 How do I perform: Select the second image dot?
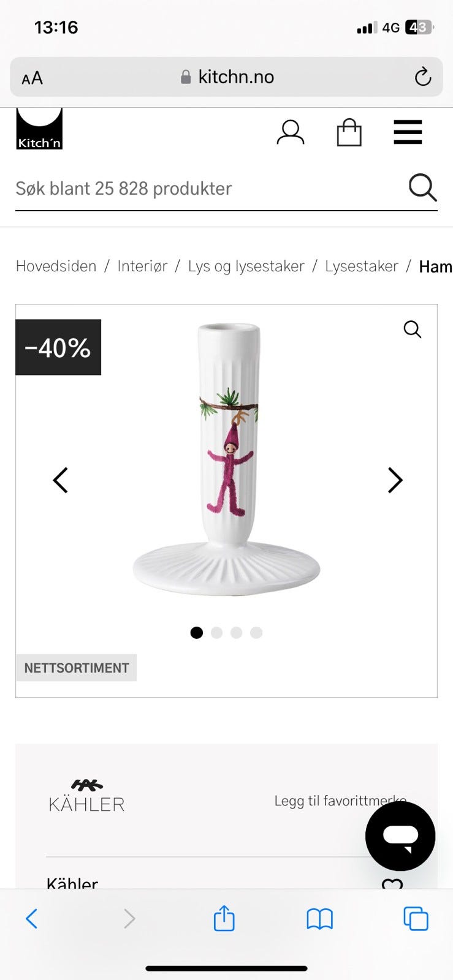tap(216, 633)
